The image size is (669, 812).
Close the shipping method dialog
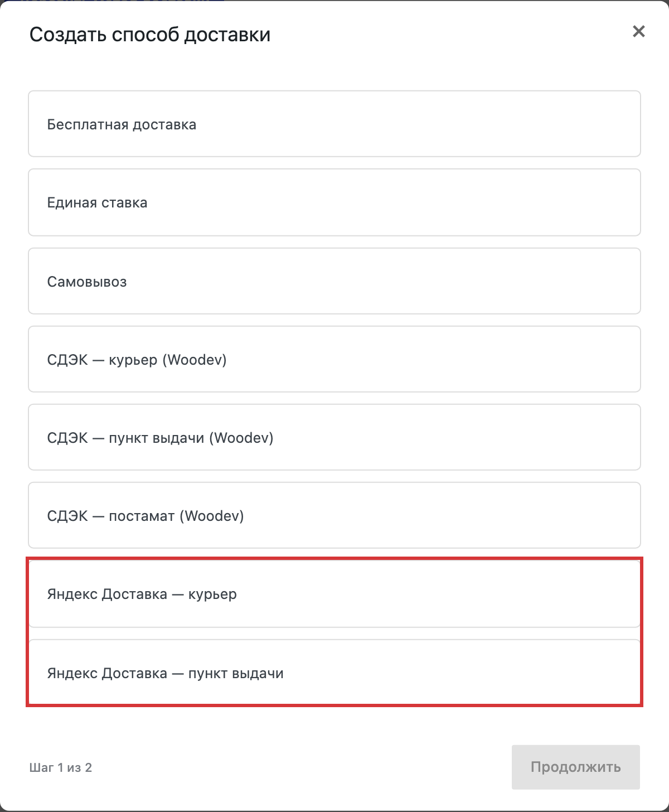tap(639, 31)
